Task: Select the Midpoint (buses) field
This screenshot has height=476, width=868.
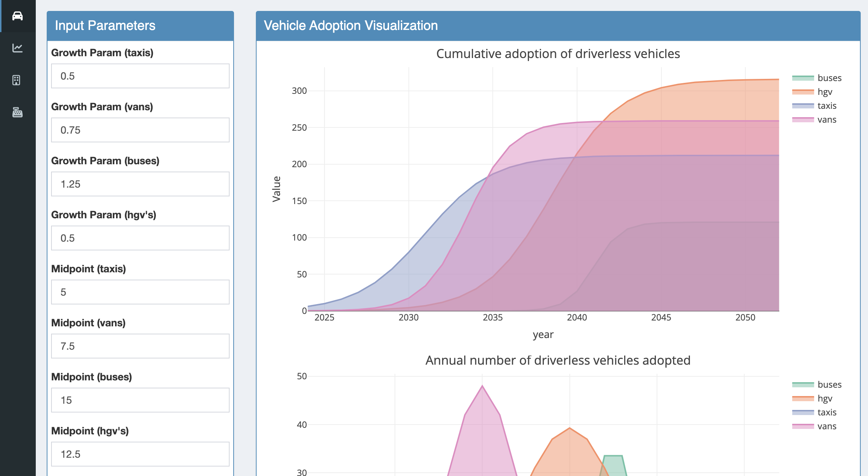Action: click(x=140, y=400)
